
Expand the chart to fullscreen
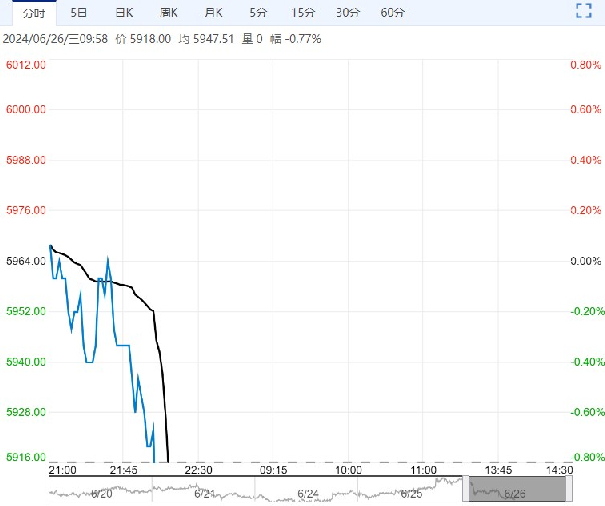click(x=584, y=12)
